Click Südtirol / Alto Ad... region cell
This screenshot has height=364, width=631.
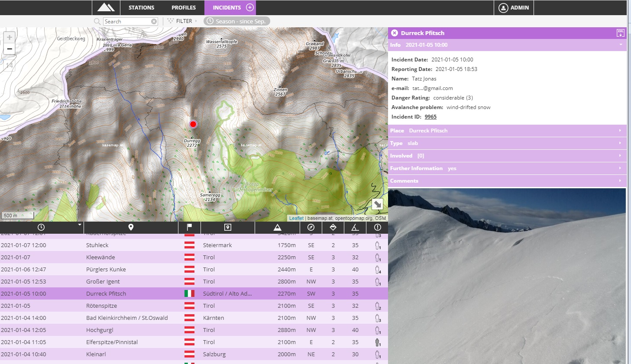point(227,293)
